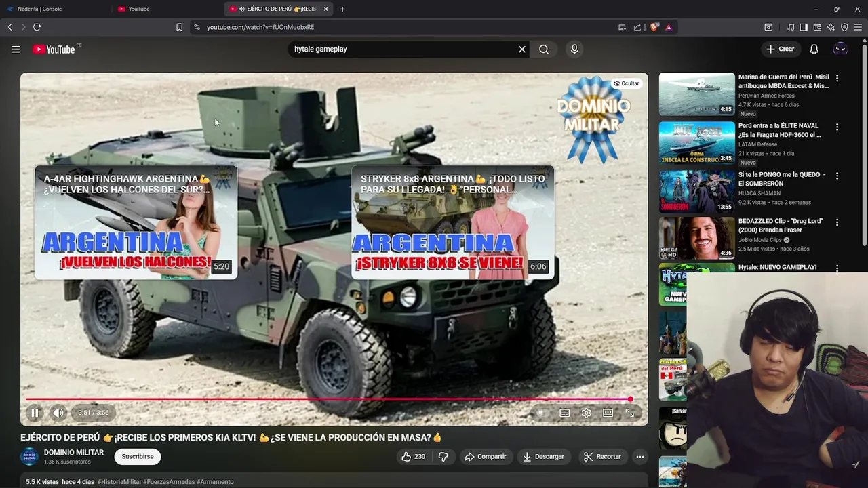Open a new browser tab with plus
The height and width of the screenshot is (488, 868).
coord(342,9)
